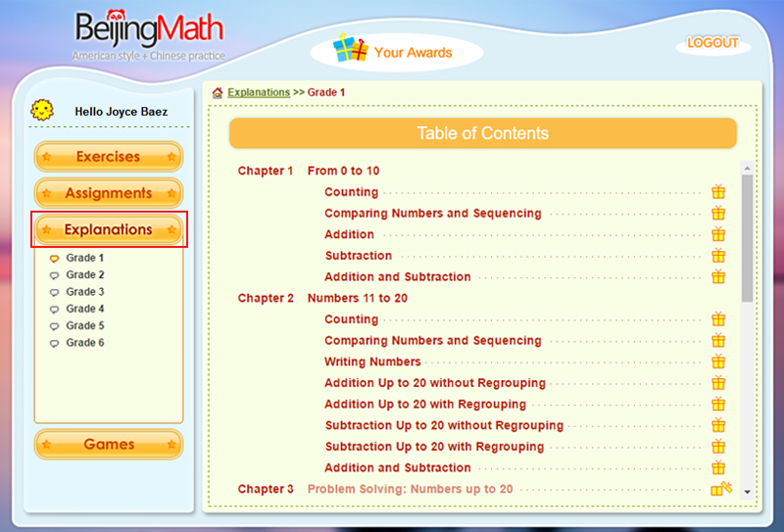This screenshot has width=784, height=532.
Task: Click the From 0 to 10 chapter title
Action: [344, 171]
